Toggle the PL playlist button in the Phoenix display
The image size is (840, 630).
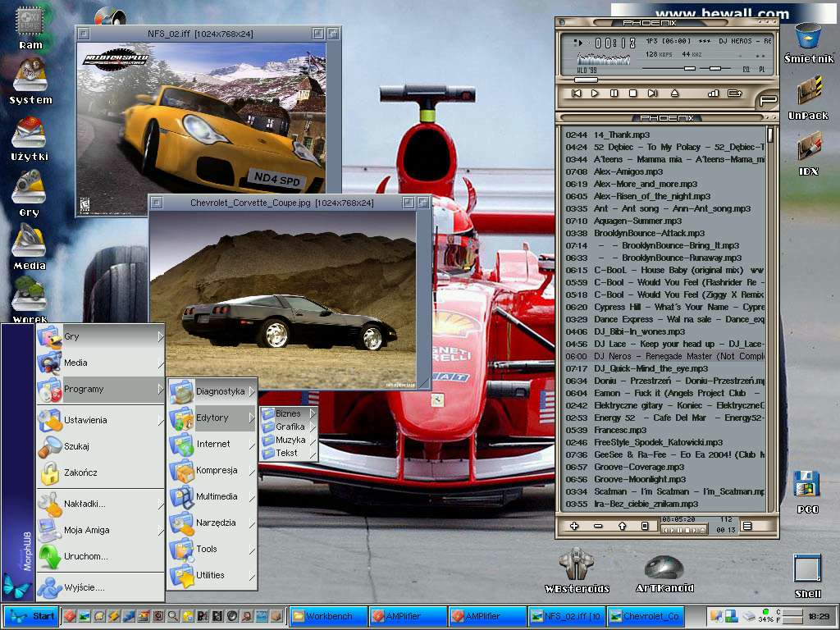pos(762,70)
